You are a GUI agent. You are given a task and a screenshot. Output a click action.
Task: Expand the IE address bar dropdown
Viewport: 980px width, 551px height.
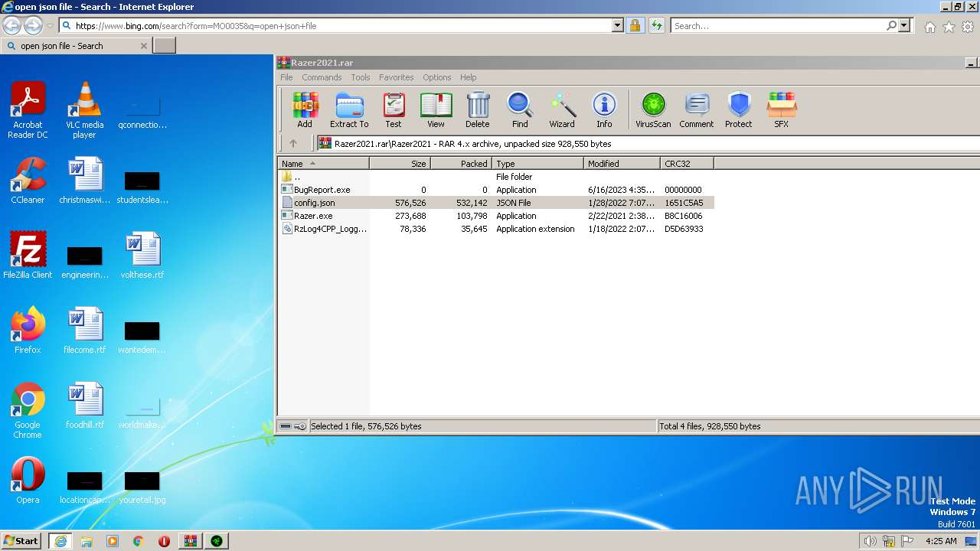point(618,25)
